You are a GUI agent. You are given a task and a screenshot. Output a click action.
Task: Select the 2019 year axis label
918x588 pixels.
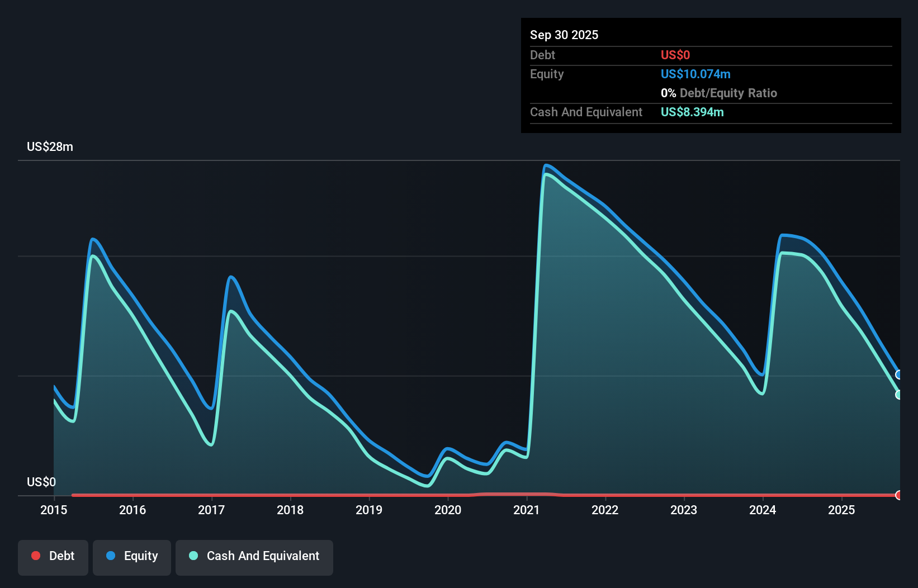pos(369,510)
